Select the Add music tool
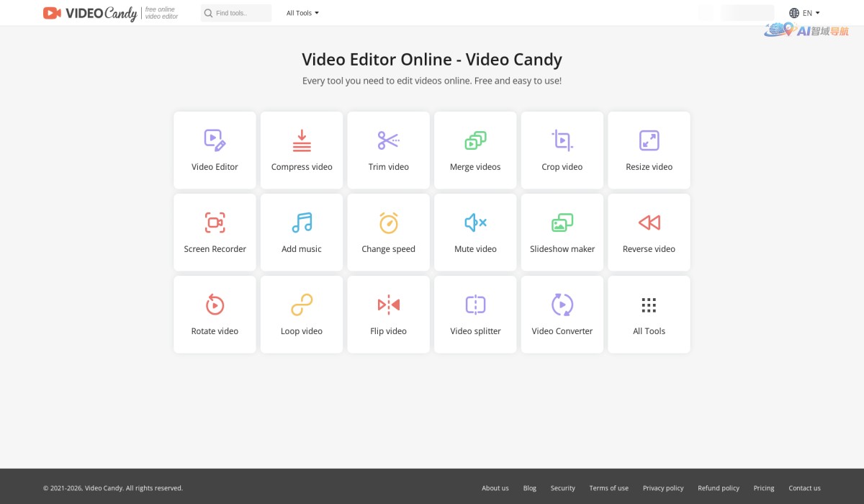The image size is (864, 504). 301,232
